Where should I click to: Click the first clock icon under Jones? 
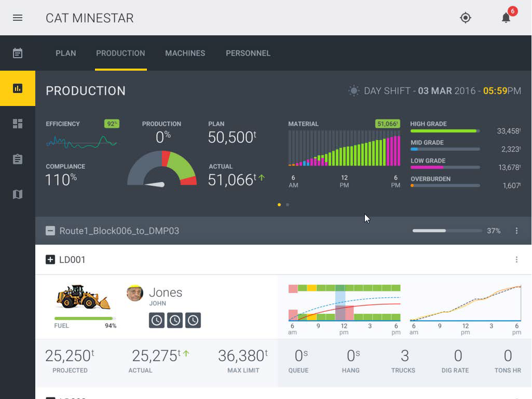(157, 320)
